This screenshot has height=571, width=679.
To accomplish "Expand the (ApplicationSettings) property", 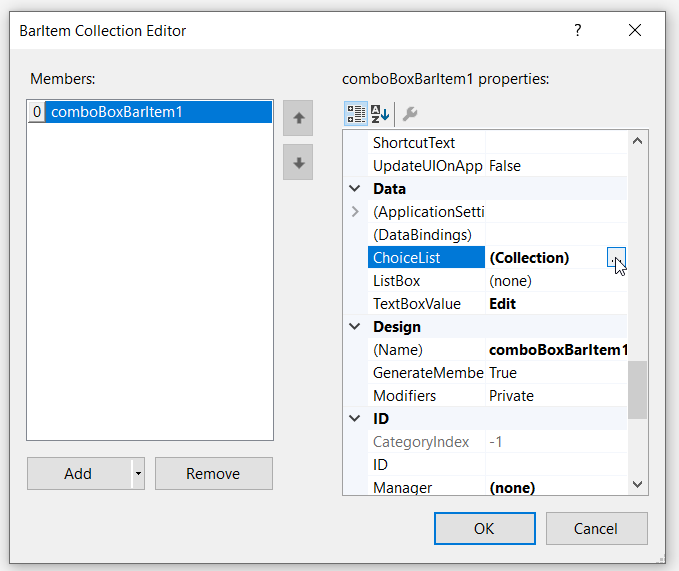I will (x=354, y=212).
